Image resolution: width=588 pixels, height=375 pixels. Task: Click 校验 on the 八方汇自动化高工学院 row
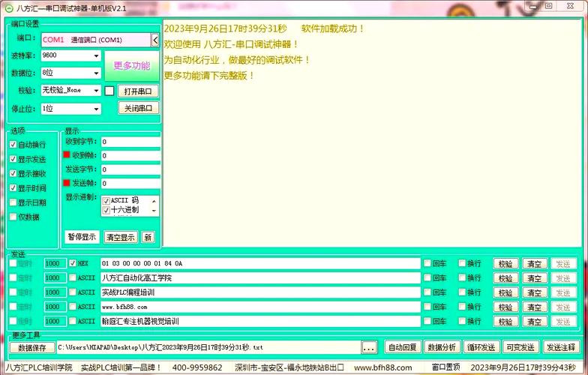point(505,278)
